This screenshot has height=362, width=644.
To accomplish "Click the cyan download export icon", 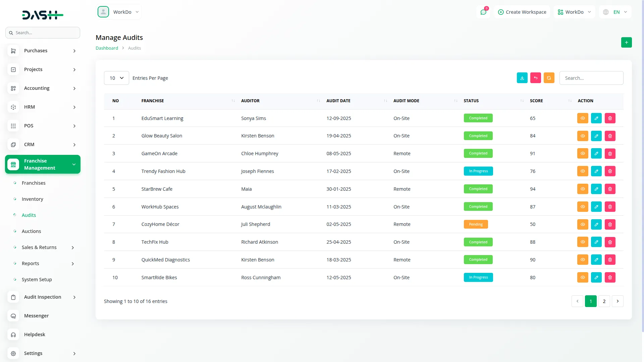I will (522, 78).
